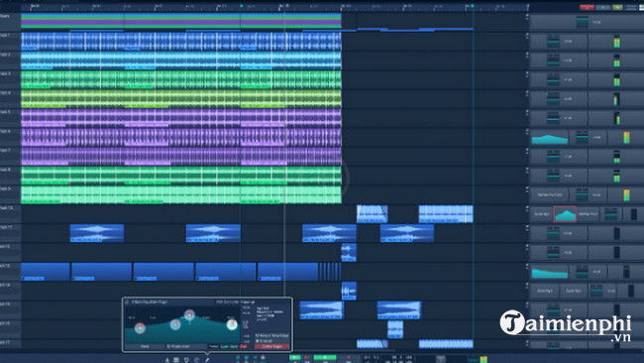Viewport: 644px width, 363px height.
Task: Open Track 1 volume and pan plugin
Action: 559,42
